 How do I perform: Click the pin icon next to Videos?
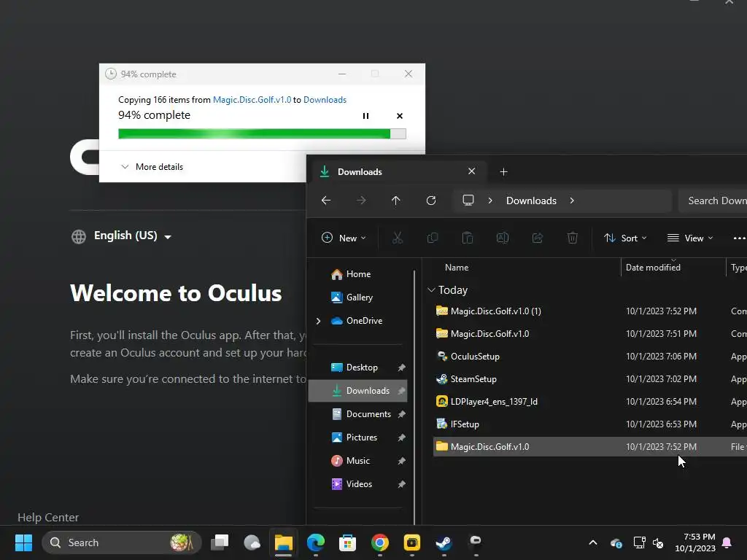tap(402, 484)
